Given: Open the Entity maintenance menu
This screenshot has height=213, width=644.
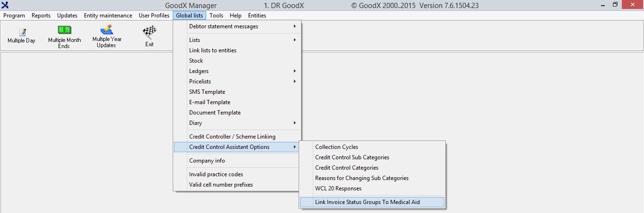Looking at the screenshot, I should (x=108, y=16).
